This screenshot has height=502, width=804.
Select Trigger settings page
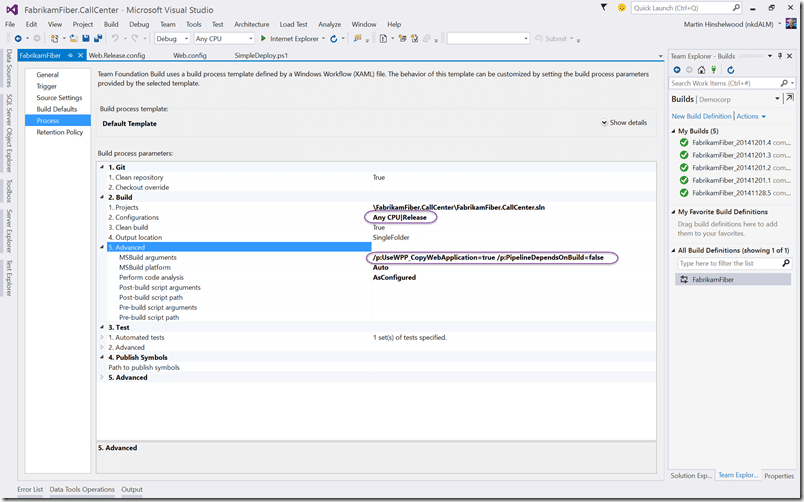point(47,86)
